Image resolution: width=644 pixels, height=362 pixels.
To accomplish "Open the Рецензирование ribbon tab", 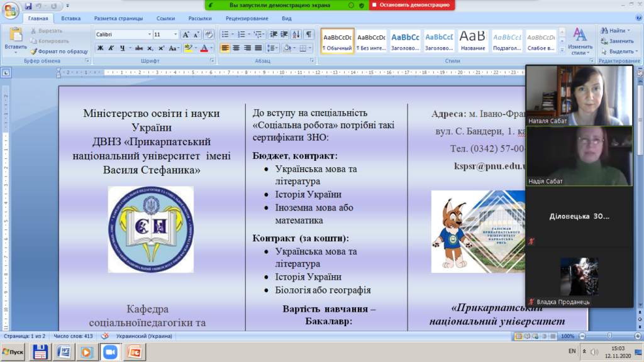I will tap(247, 18).
